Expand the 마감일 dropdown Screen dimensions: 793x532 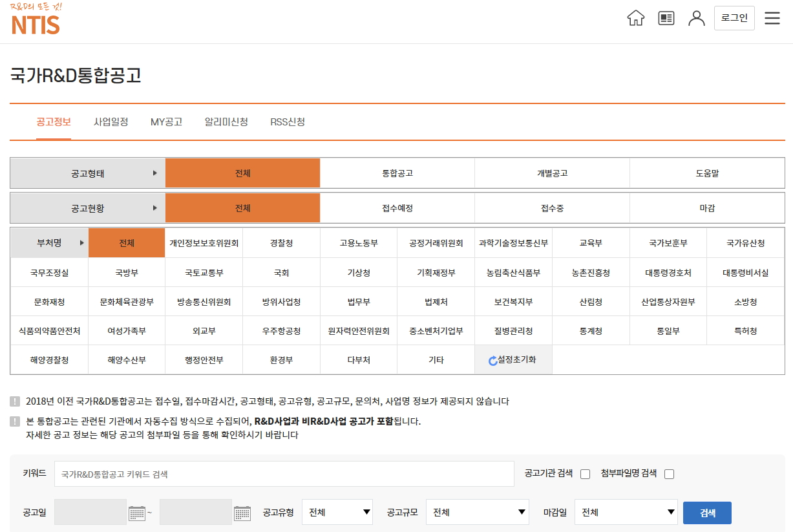pyautogui.click(x=626, y=513)
